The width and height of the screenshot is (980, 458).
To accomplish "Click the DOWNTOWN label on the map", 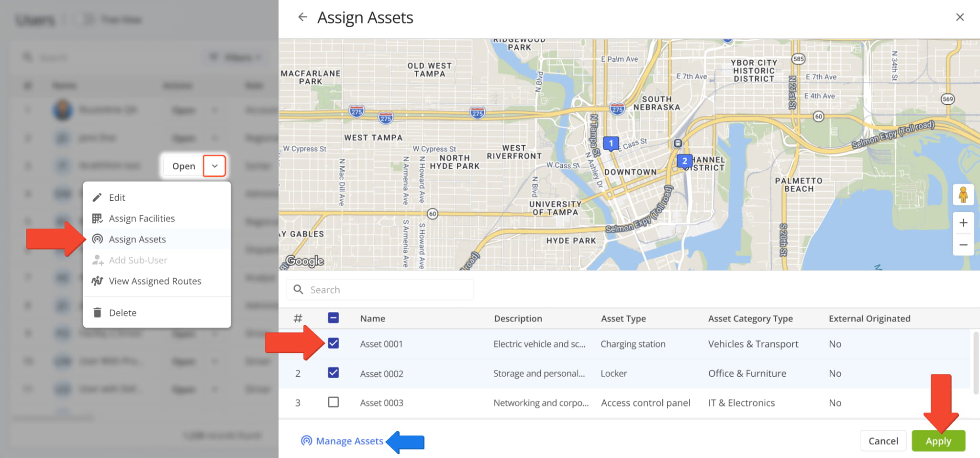I will [630, 172].
